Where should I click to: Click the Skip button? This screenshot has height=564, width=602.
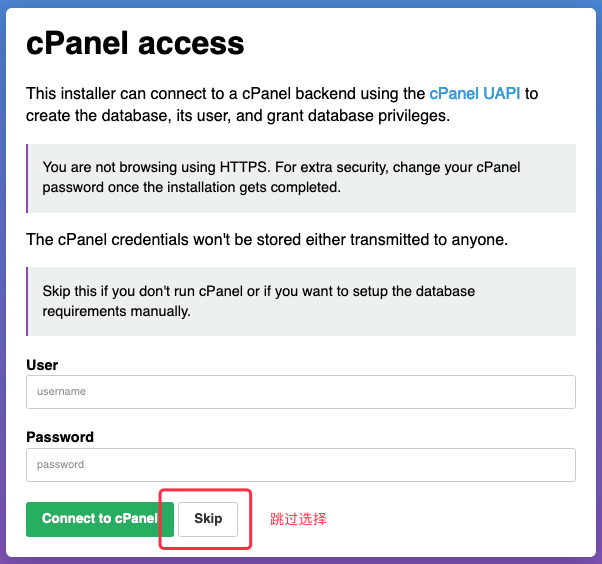[x=208, y=519]
